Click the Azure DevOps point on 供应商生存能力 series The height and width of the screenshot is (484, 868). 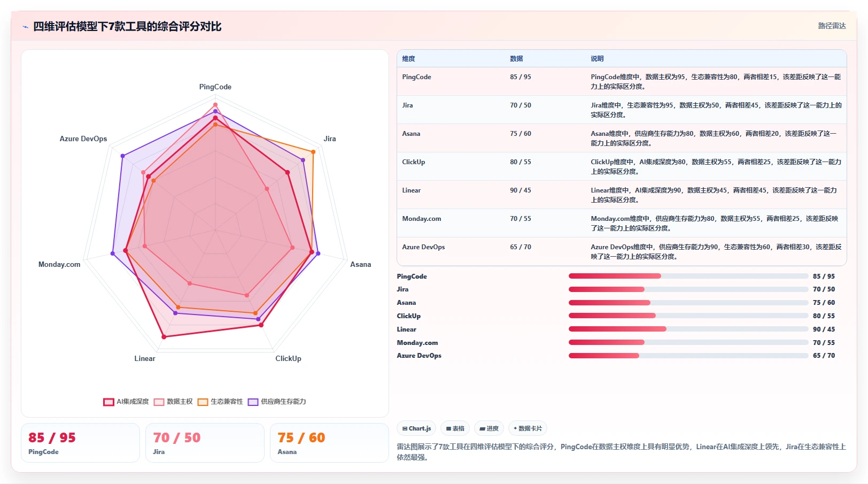click(122, 156)
